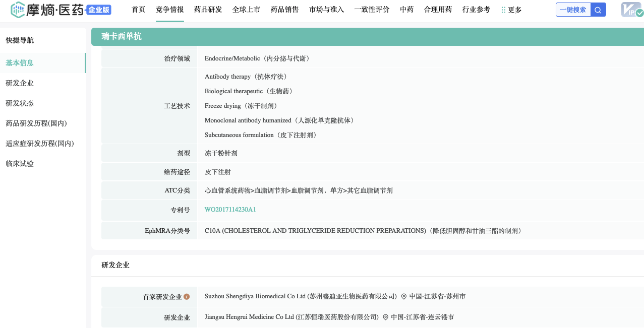Click the magnifier search icon button
The image size is (644, 328).
click(x=598, y=10)
